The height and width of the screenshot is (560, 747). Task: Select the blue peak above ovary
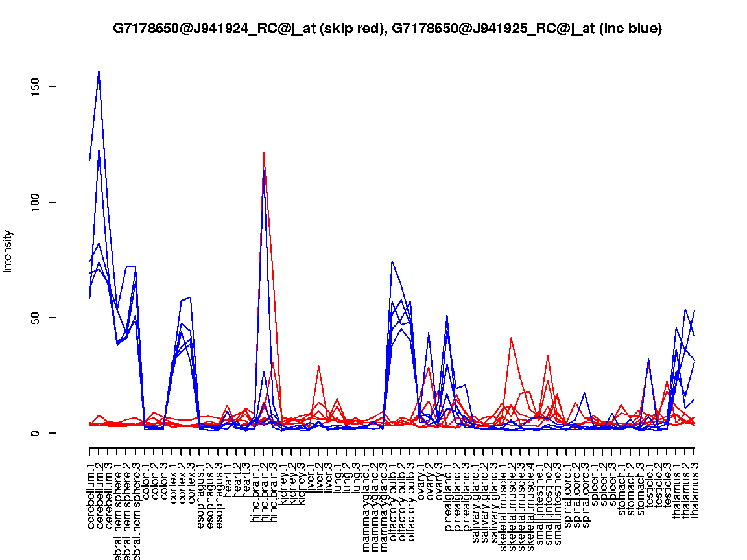[x=429, y=333]
